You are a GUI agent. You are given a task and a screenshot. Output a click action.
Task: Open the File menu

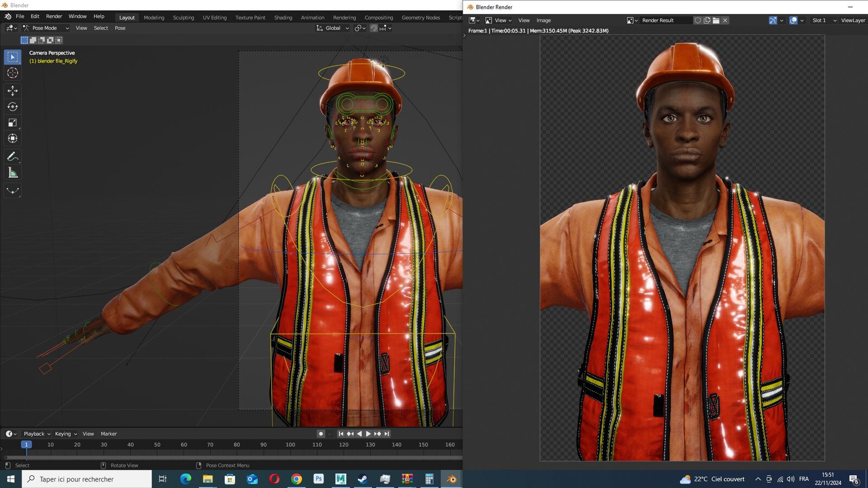(x=20, y=17)
